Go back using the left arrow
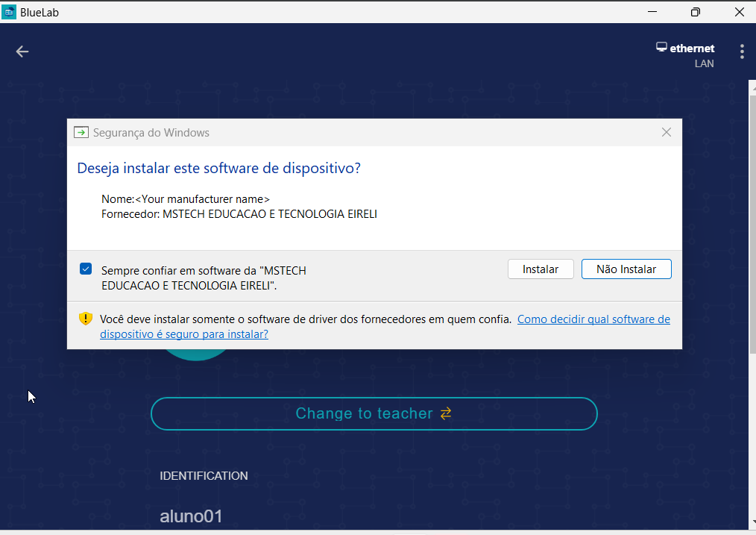This screenshot has height=535, width=756. tap(22, 51)
